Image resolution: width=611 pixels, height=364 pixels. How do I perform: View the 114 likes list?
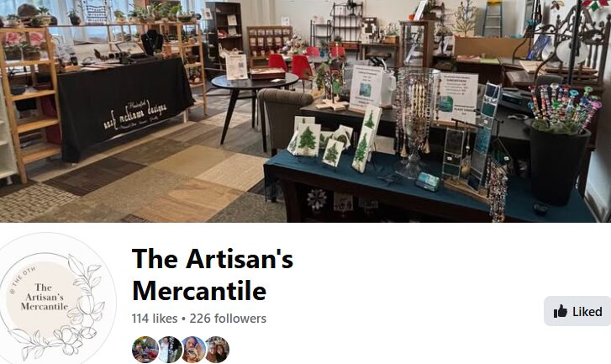tap(155, 319)
